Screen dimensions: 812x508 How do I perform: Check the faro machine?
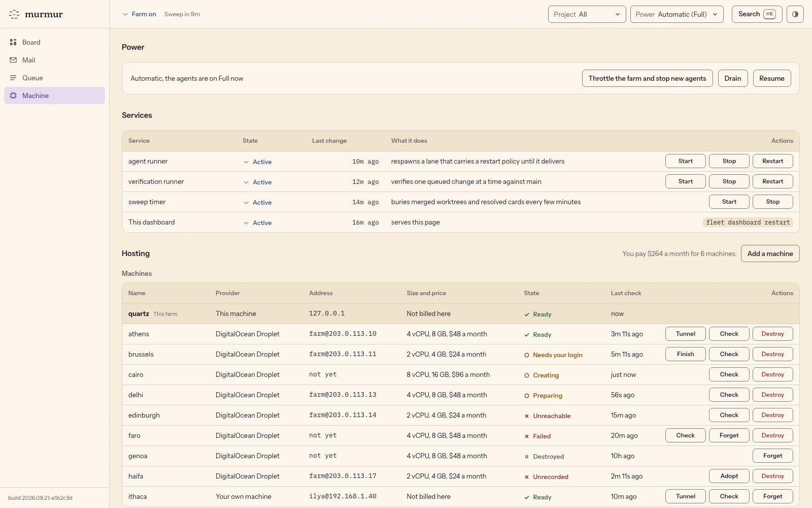click(686, 435)
